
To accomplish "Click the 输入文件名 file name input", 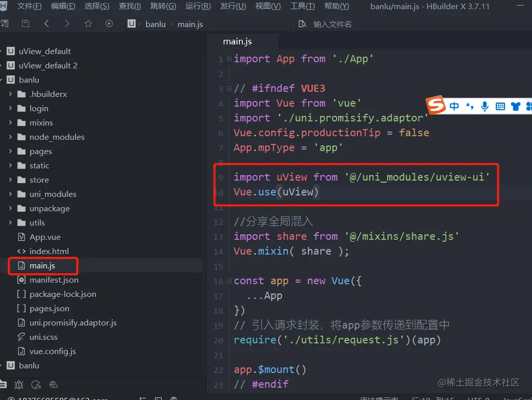I will click(333, 24).
